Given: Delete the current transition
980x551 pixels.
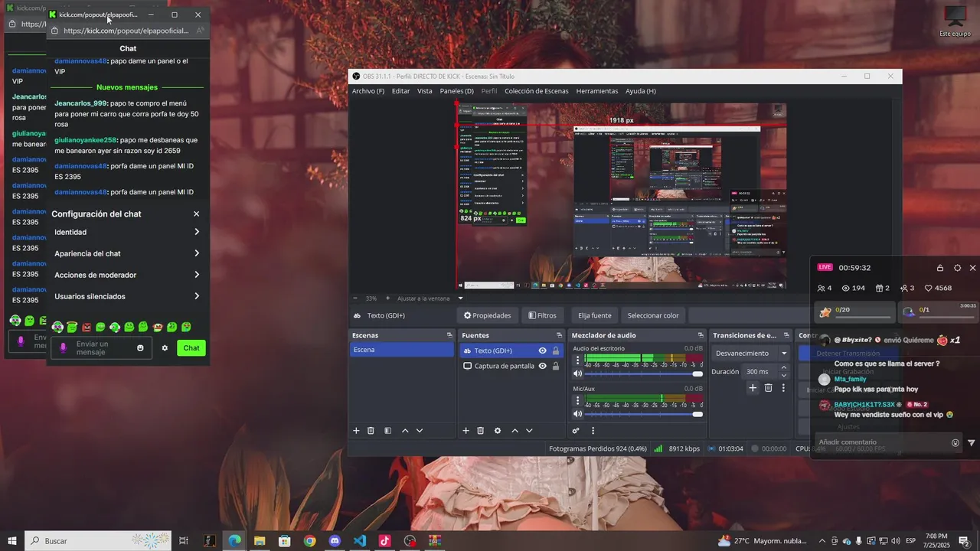Looking at the screenshot, I should (769, 388).
